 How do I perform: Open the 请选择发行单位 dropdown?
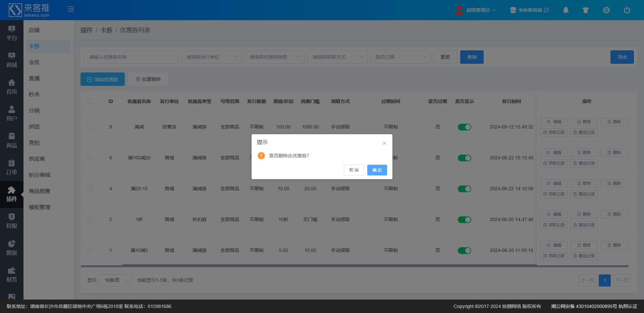(211, 57)
